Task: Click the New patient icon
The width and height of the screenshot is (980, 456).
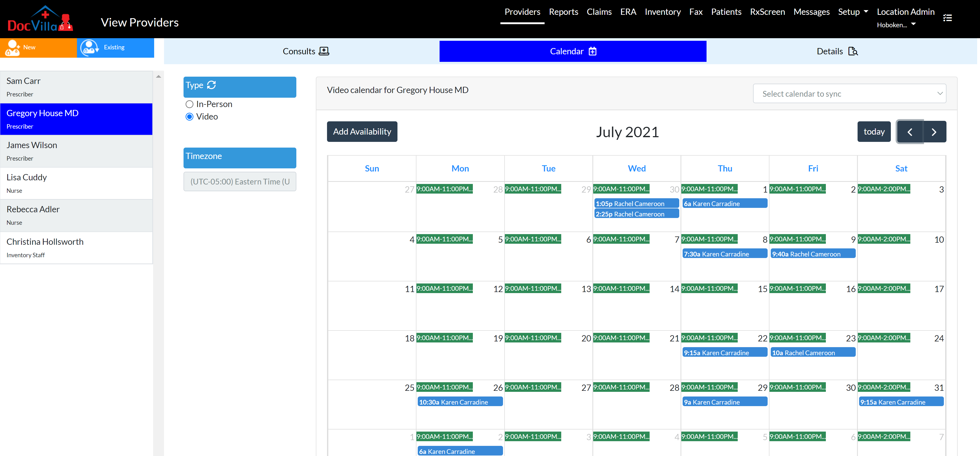Action: [x=12, y=48]
